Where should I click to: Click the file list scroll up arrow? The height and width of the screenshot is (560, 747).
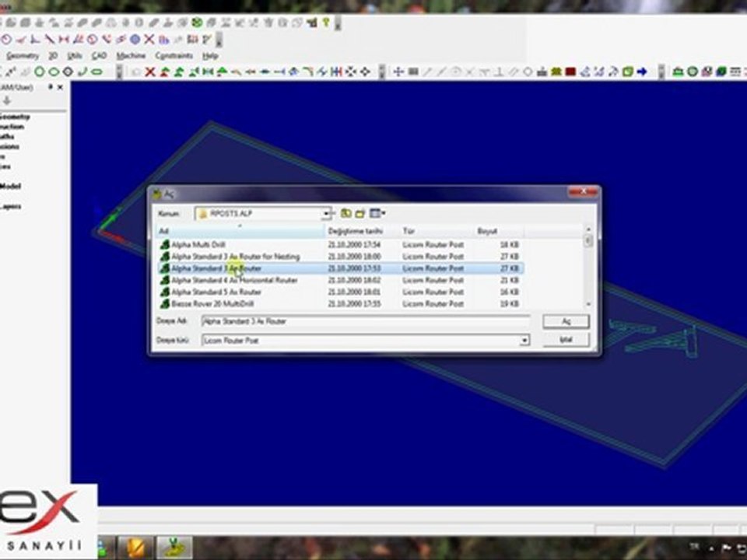click(588, 229)
